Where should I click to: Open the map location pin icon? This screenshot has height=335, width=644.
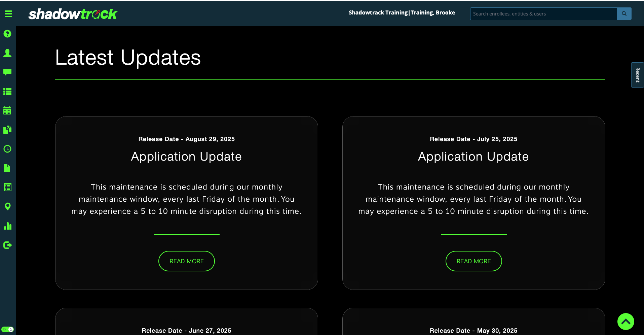[x=7, y=206]
